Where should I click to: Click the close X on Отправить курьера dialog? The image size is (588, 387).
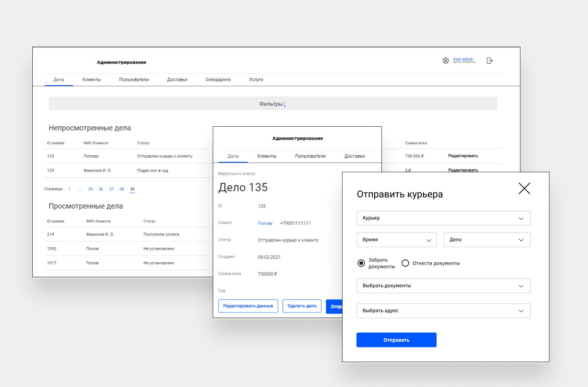click(x=524, y=188)
